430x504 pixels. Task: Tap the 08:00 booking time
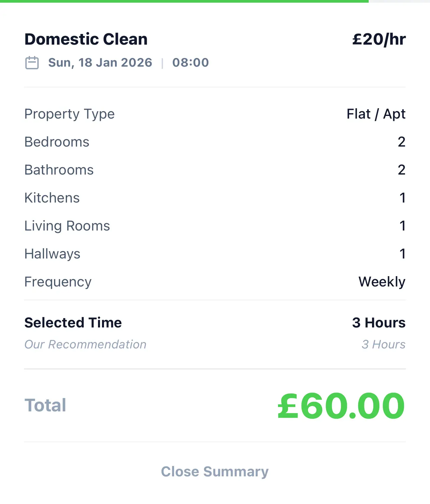click(190, 63)
